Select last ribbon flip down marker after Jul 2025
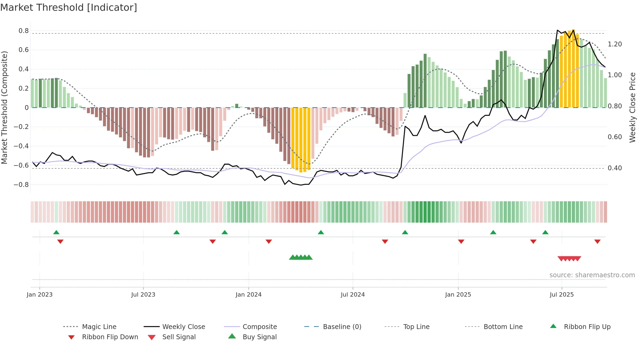Image resolution: width=644 pixels, height=362 pixels. click(597, 242)
